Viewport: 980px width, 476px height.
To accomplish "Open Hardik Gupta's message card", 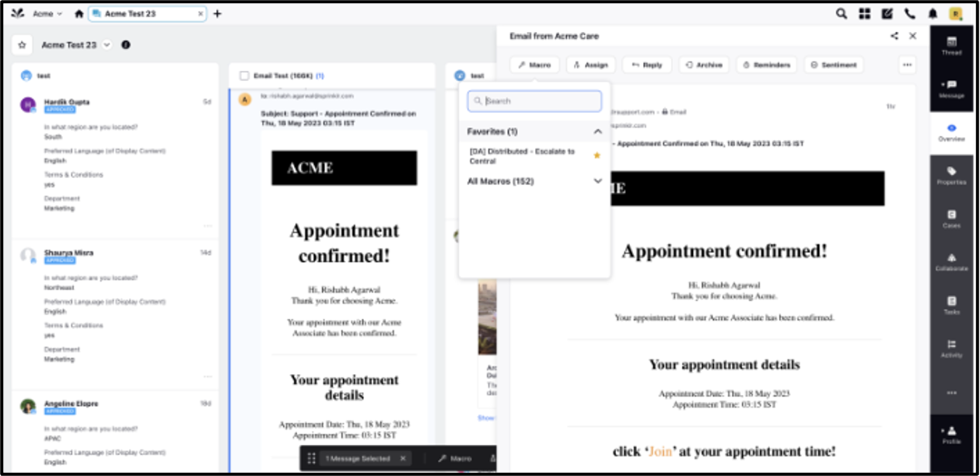I will click(117, 163).
